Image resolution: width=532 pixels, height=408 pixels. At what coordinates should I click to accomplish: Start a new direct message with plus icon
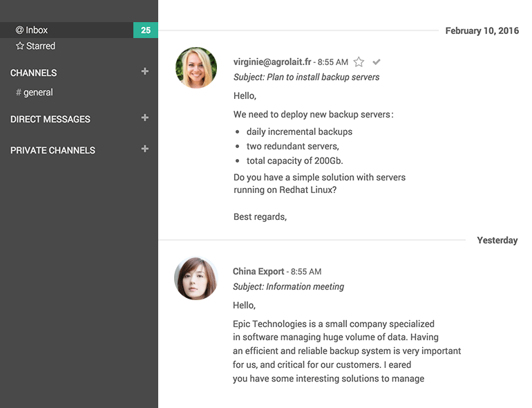tap(144, 118)
